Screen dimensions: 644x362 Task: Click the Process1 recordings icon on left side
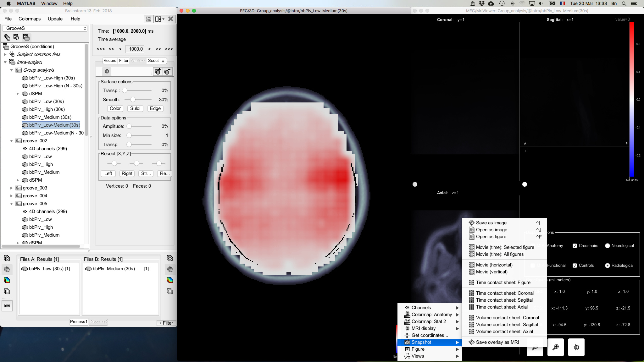coord(7,258)
